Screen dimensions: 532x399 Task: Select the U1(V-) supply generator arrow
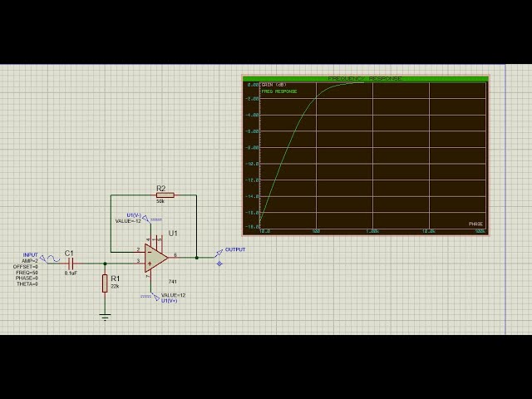click(146, 219)
